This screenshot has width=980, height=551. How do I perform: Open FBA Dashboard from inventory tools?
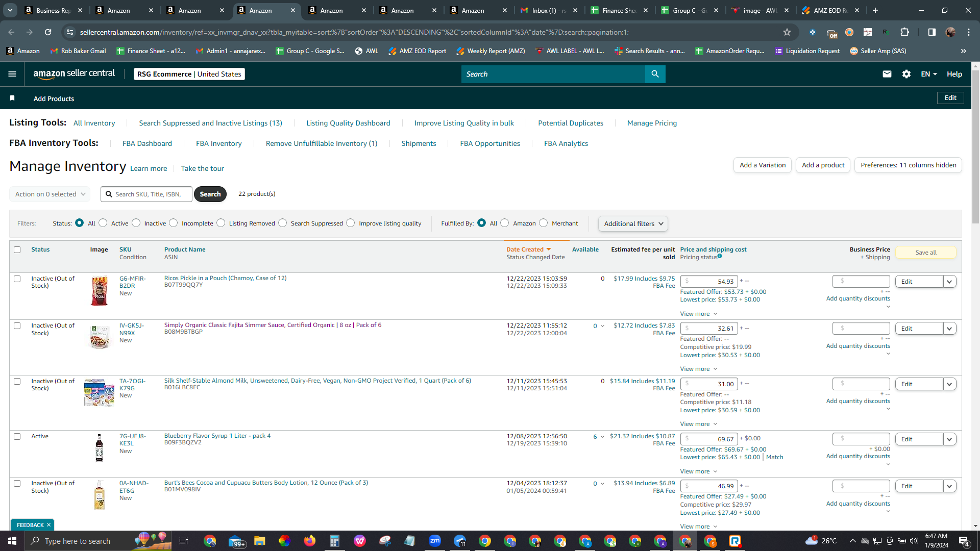pos(147,143)
